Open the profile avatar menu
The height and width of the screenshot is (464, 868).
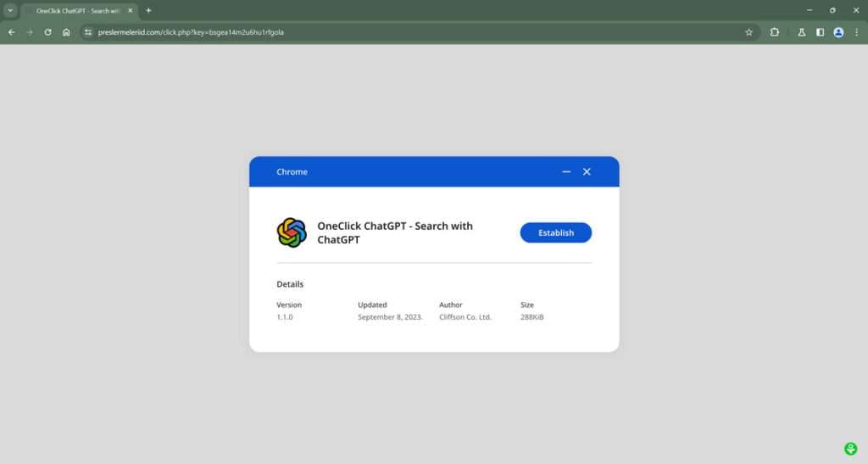[x=838, y=32]
